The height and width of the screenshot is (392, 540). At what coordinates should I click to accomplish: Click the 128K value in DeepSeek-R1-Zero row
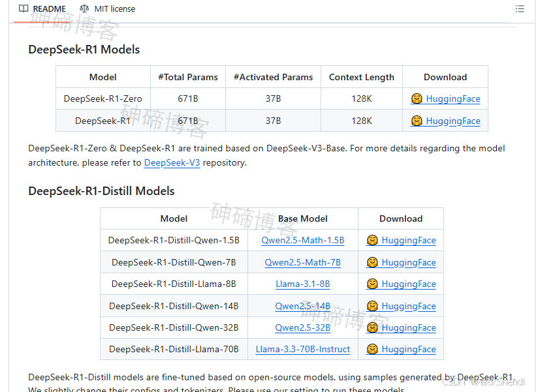(362, 98)
